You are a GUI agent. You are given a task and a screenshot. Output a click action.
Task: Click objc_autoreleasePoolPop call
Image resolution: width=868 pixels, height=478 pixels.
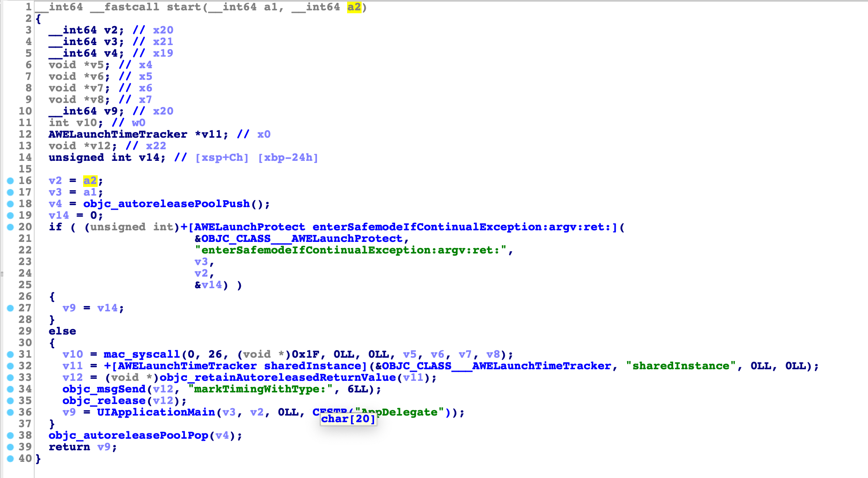pyautogui.click(x=128, y=435)
